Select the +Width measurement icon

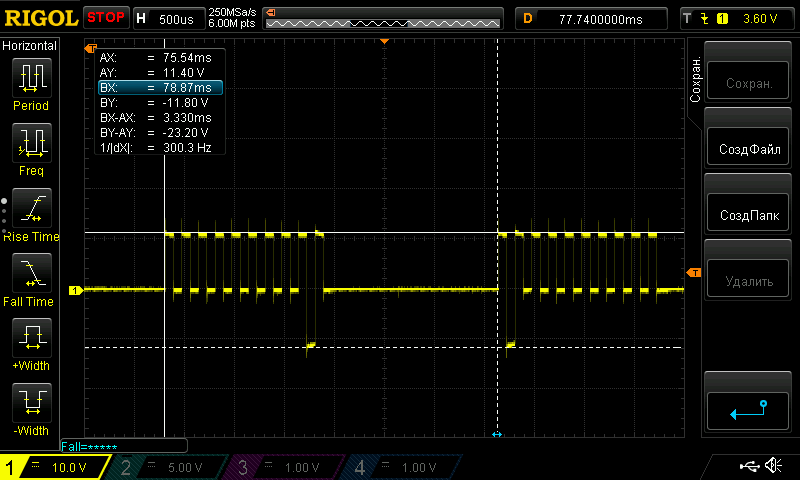[x=32, y=338]
